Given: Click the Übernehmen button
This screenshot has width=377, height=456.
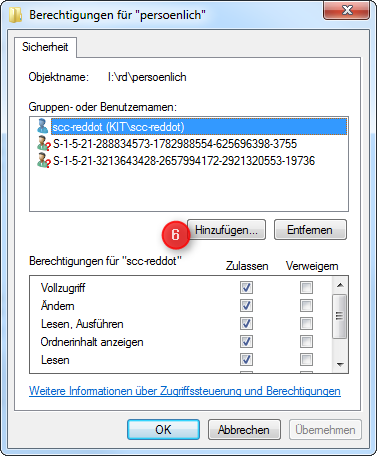Looking at the screenshot, I should click(x=325, y=430).
